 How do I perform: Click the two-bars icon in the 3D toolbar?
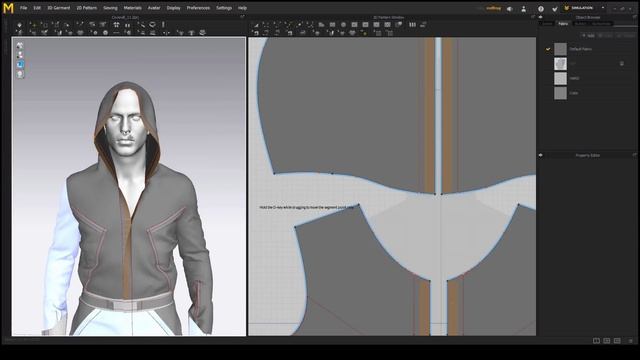click(127, 25)
